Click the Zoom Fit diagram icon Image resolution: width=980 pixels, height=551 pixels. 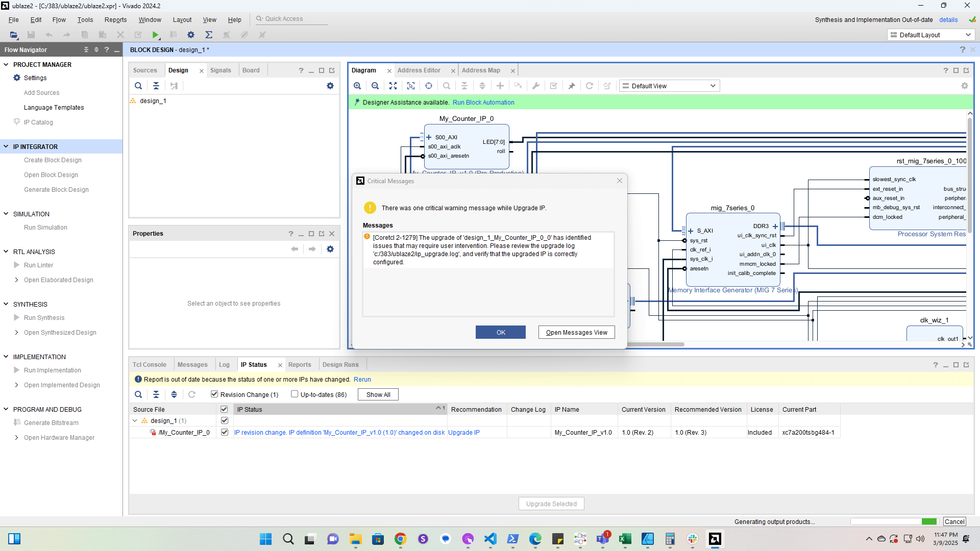coord(393,86)
